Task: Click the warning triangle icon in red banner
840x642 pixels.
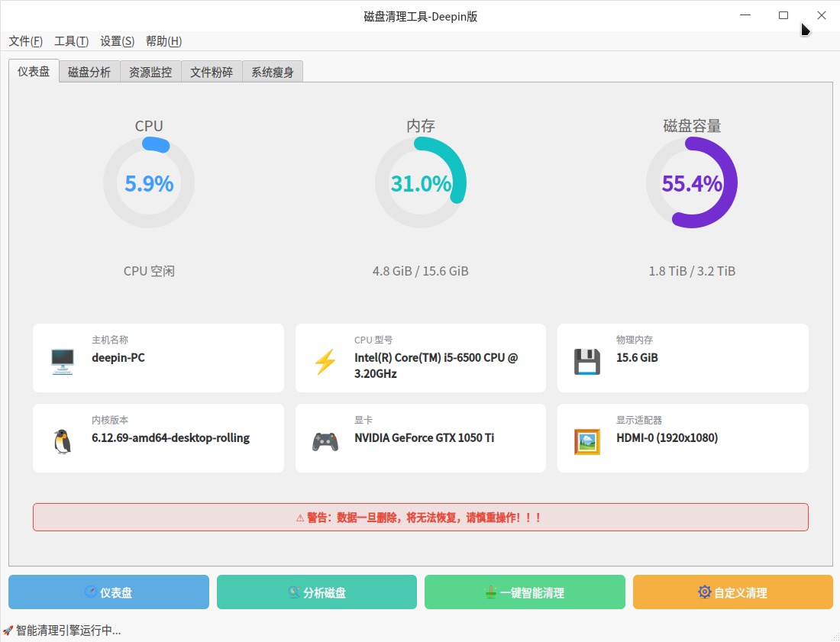Action: (300, 518)
